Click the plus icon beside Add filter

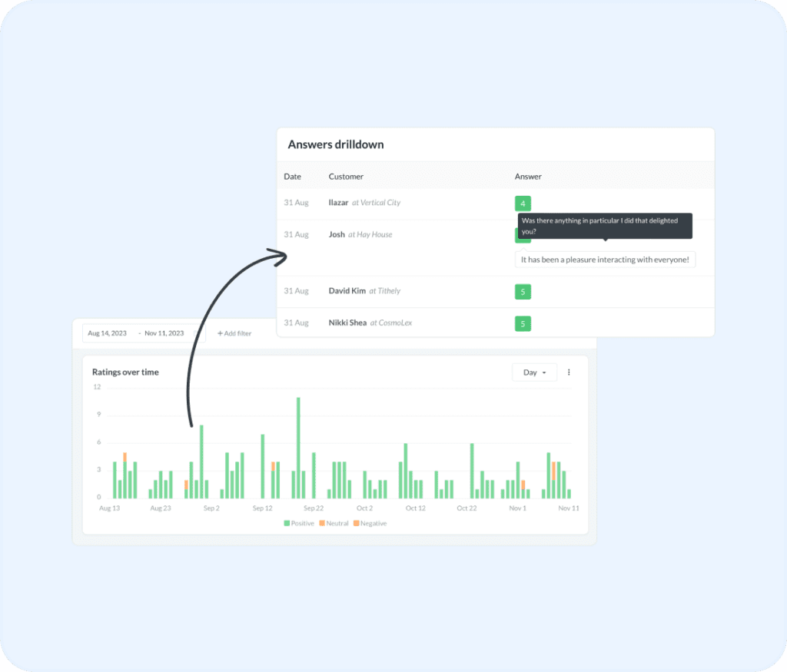coord(220,333)
